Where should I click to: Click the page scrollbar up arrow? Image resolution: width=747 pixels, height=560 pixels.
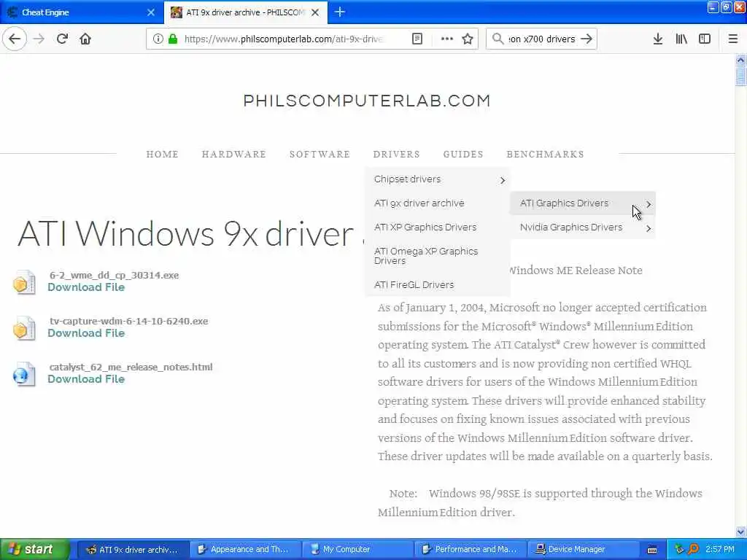point(740,60)
